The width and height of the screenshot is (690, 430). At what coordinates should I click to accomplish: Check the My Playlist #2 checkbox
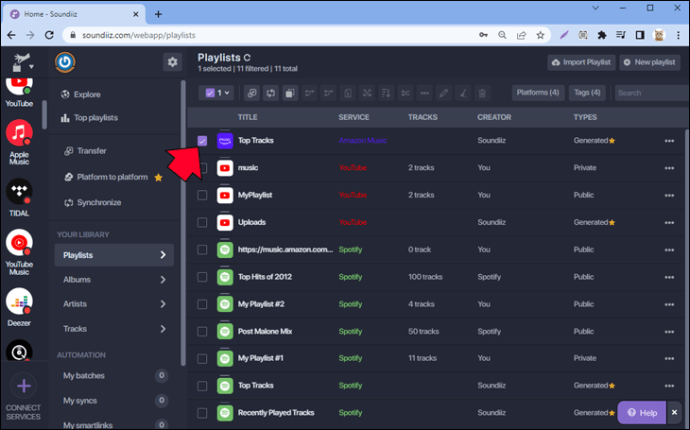tap(202, 304)
